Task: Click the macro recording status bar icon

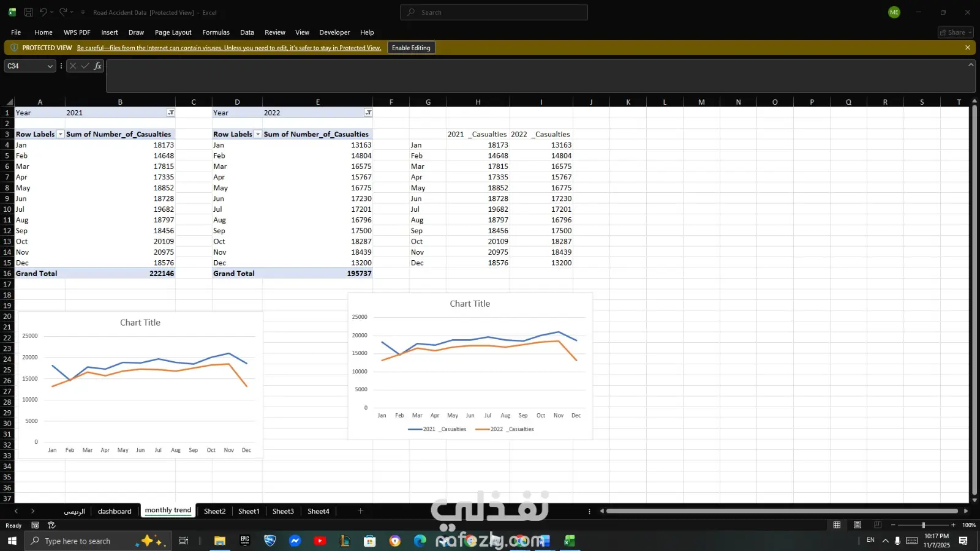Action: click(x=35, y=525)
